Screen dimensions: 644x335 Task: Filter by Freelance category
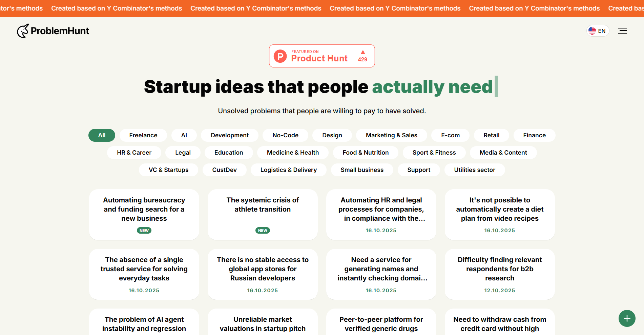(143, 135)
